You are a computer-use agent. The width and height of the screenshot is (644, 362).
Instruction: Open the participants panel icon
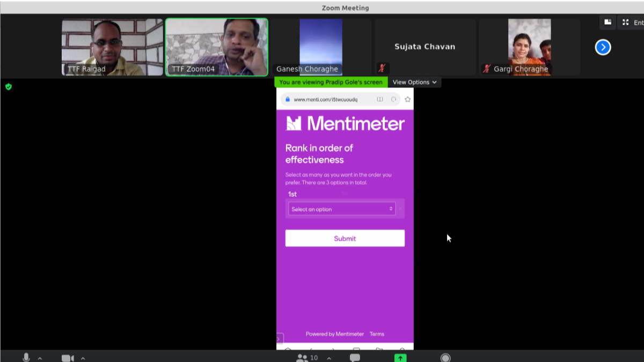[303, 358]
